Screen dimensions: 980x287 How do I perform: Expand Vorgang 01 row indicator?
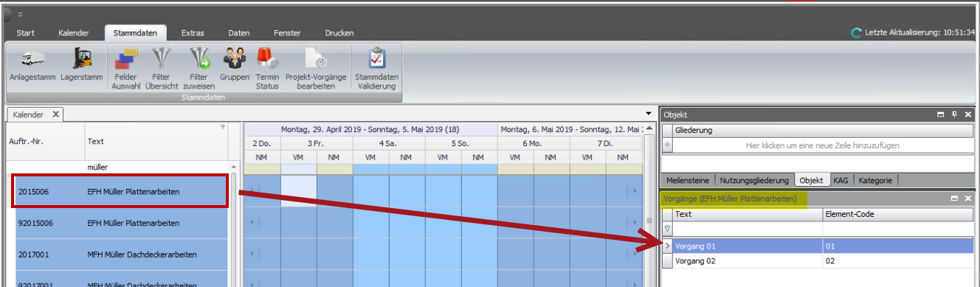[668, 246]
